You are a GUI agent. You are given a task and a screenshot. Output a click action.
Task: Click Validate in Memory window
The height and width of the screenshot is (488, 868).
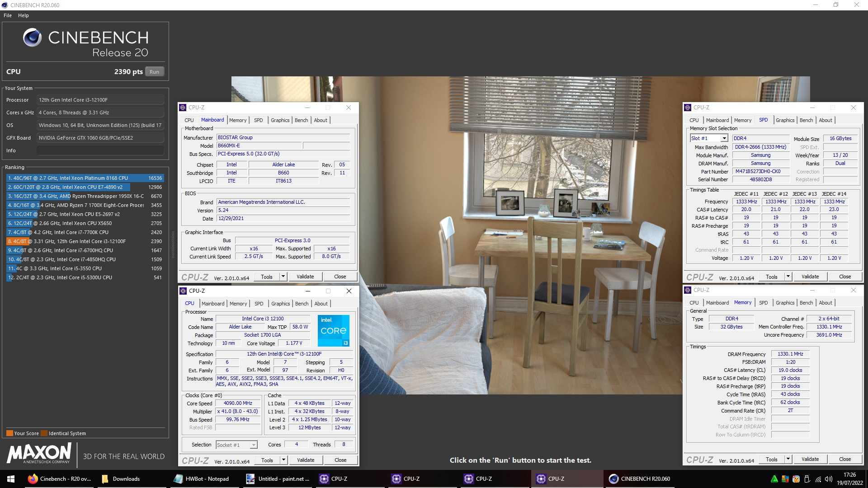click(810, 459)
